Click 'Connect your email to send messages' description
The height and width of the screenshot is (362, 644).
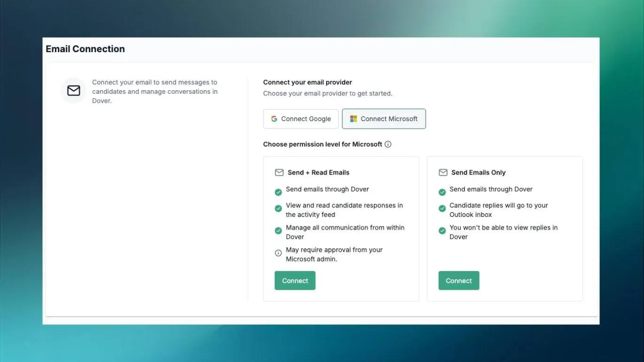(155, 92)
